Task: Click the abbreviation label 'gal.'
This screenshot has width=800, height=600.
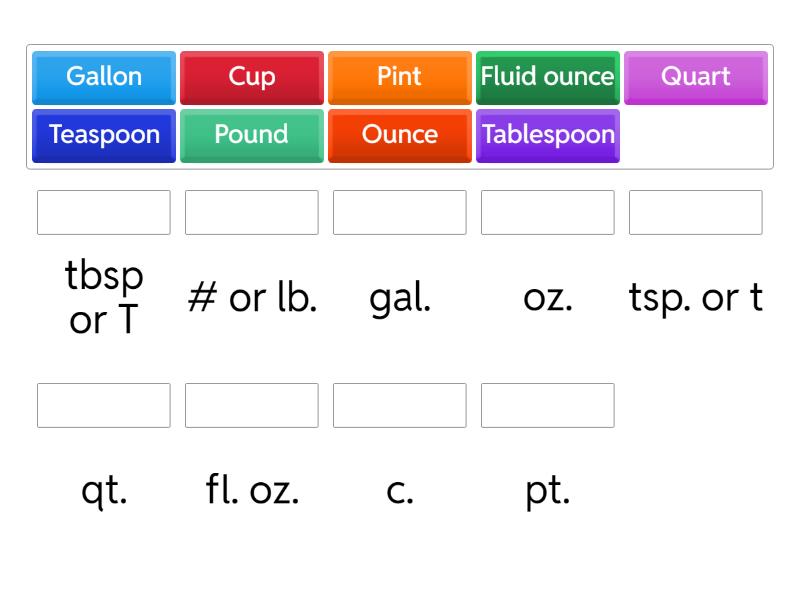Action: tap(399, 297)
